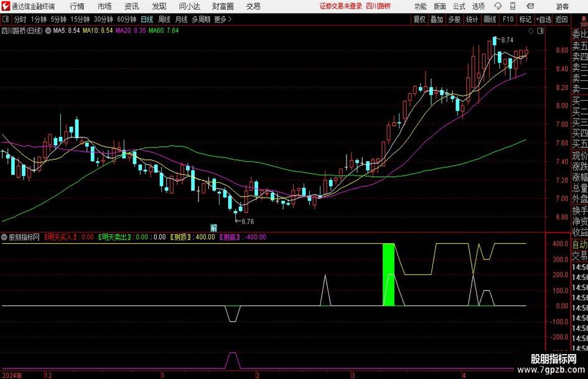Open the customer service headset icon
Viewport: 588px width, 379px height.
(x=498, y=6)
